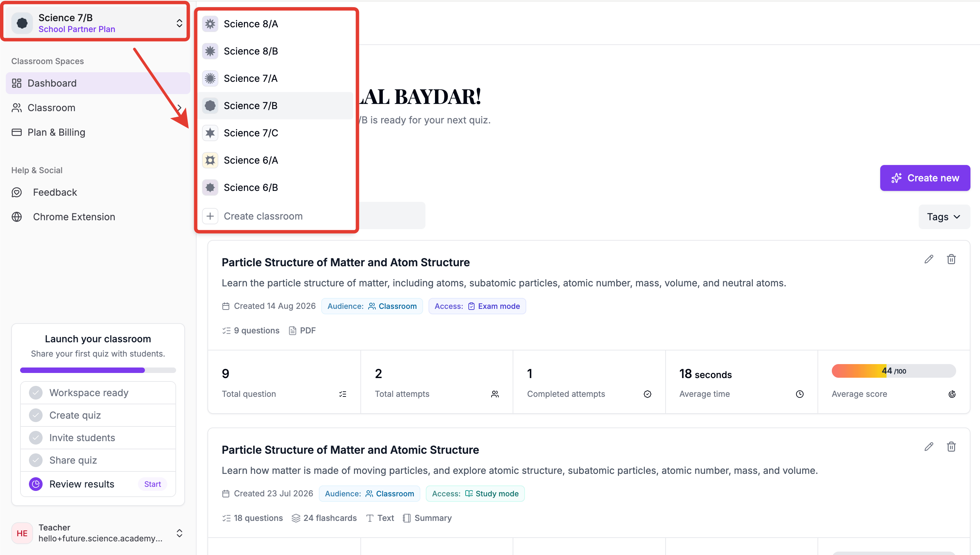Start the Review results step
Screen dimensions: 980x555
click(x=152, y=484)
